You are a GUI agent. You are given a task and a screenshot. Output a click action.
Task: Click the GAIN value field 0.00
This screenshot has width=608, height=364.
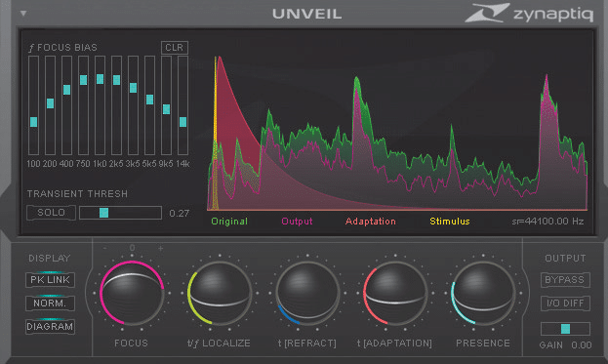coord(582,345)
